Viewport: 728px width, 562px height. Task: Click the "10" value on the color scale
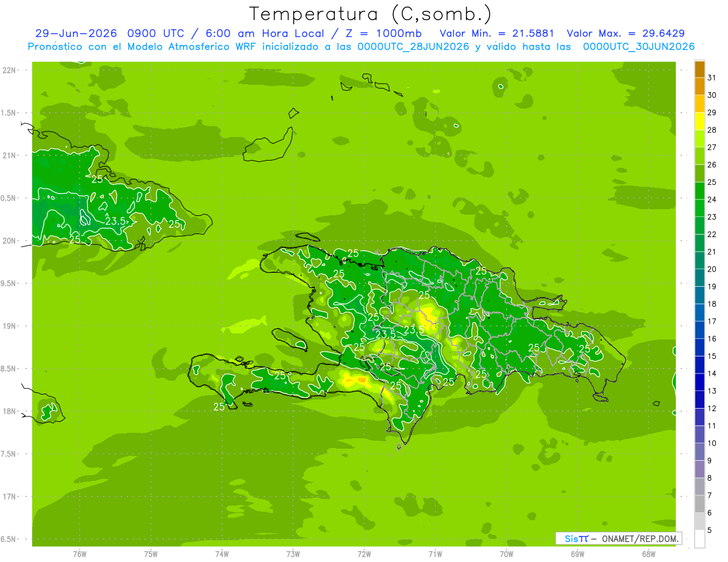click(712, 443)
